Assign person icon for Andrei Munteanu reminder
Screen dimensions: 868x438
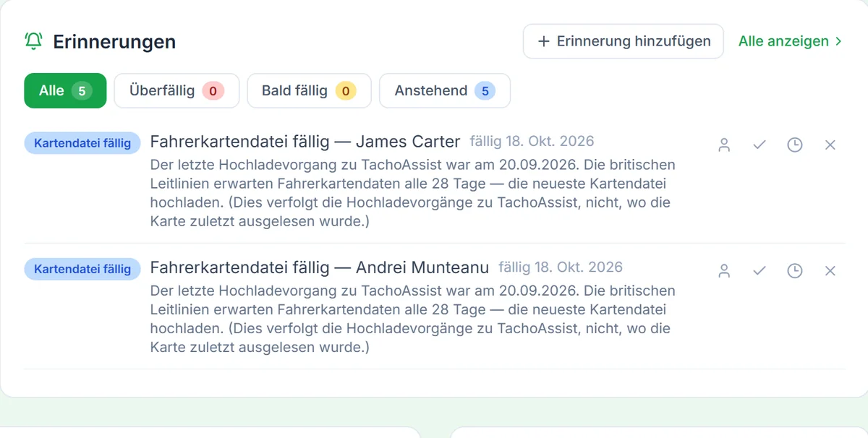(x=724, y=271)
